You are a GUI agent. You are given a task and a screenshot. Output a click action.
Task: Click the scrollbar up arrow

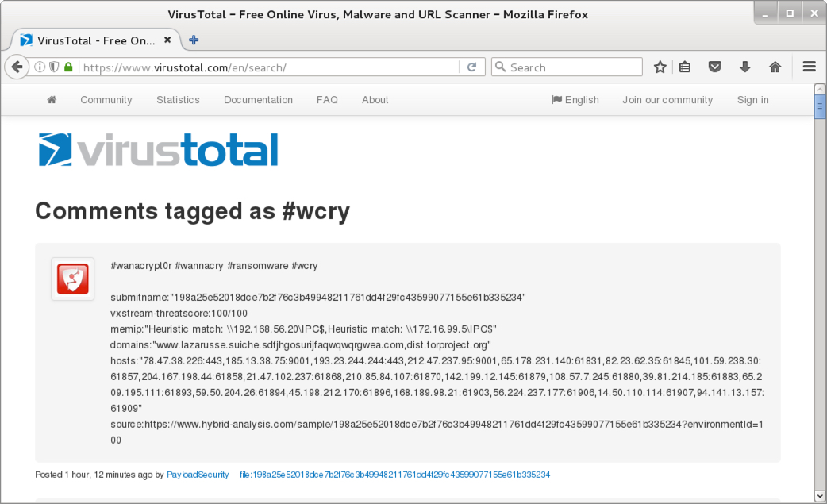(820, 89)
